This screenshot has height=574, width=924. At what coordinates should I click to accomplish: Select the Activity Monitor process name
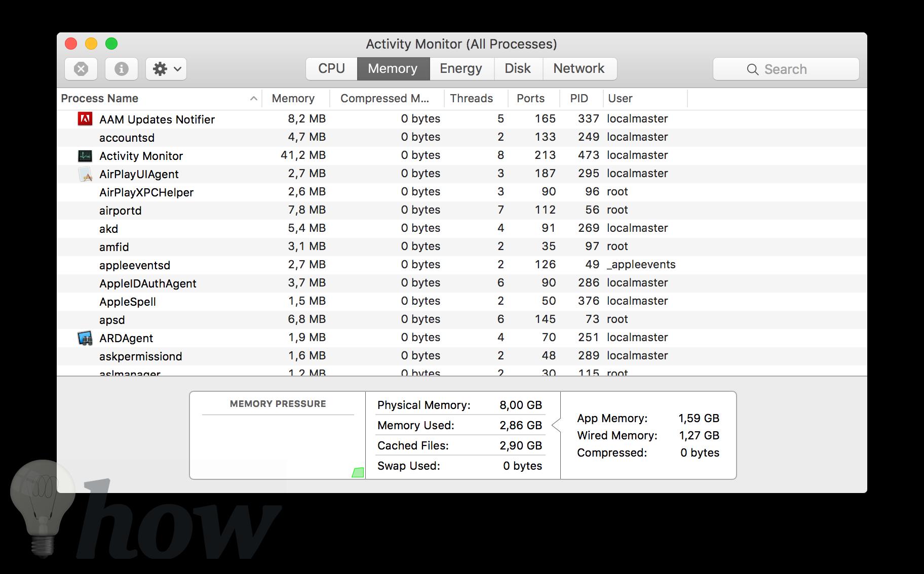coord(141,156)
